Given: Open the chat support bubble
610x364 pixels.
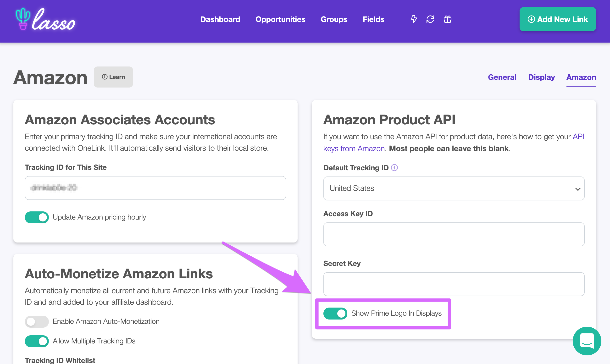Looking at the screenshot, I should 587,341.
